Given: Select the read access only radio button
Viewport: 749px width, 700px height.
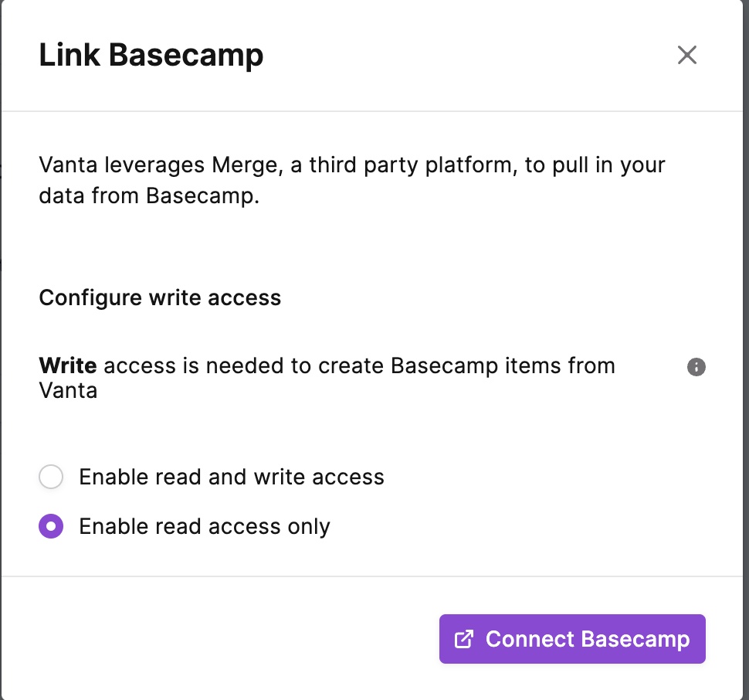Looking at the screenshot, I should click(51, 526).
